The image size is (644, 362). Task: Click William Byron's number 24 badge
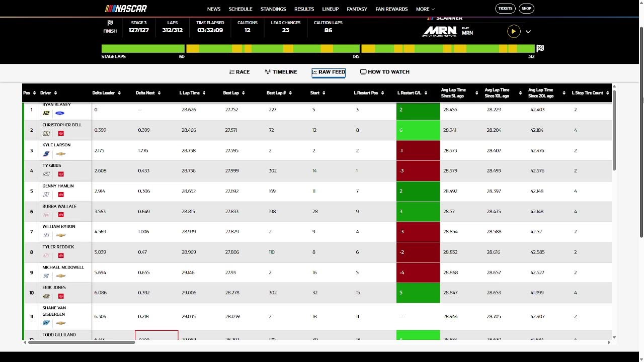(x=46, y=235)
